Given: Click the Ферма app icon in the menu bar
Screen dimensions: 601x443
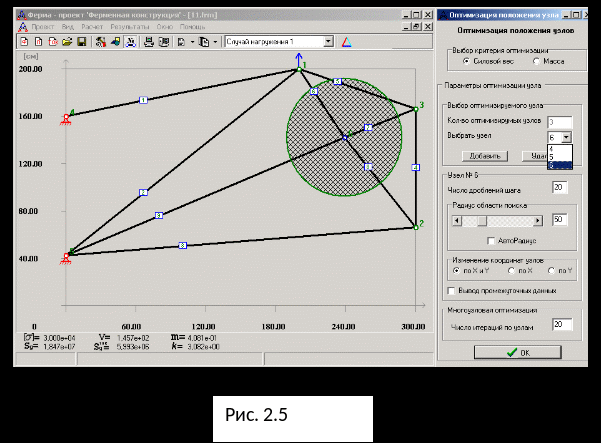Looking at the screenshot, I should [x=23, y=27].
